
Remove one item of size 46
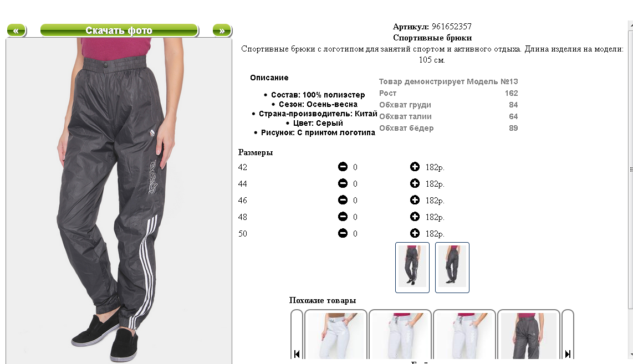coord(343,200)
